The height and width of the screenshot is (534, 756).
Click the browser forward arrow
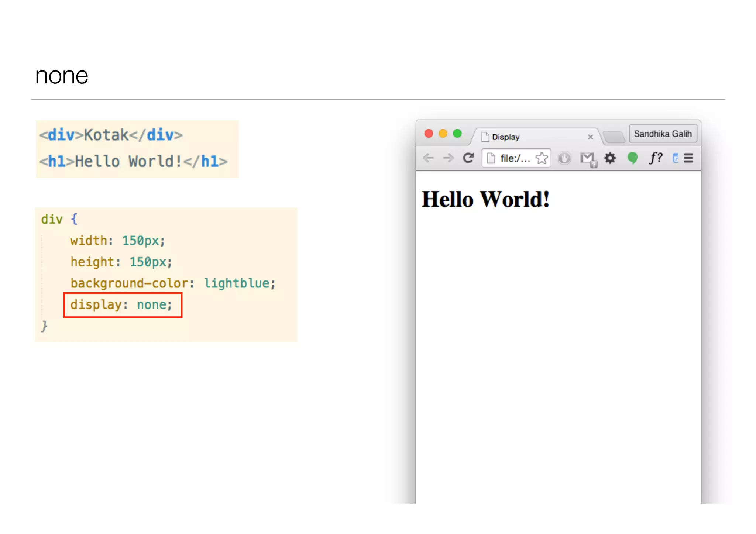[448, 158]
